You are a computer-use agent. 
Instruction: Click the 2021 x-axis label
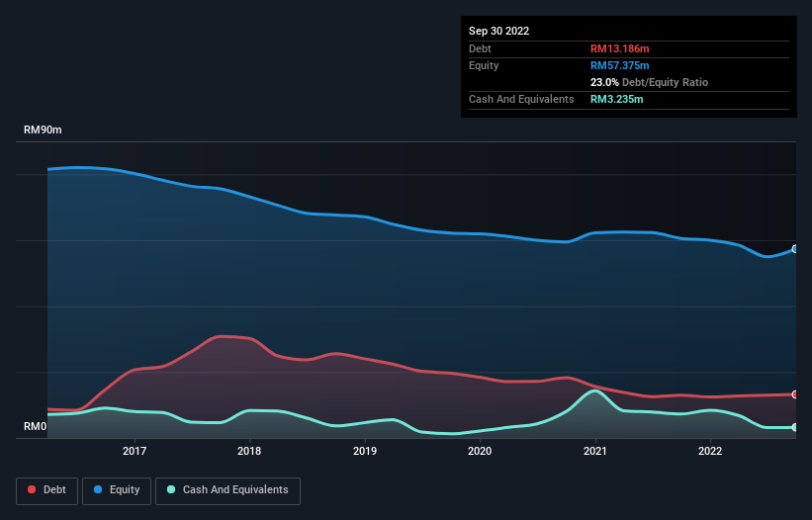pos(595,451)
